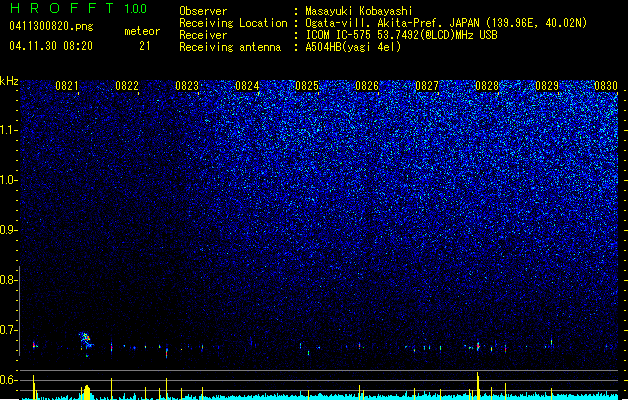The width and height of the screenshot is (629, 400).
Task: Click the 0822 time marker
Action: [x=127, y=86]
